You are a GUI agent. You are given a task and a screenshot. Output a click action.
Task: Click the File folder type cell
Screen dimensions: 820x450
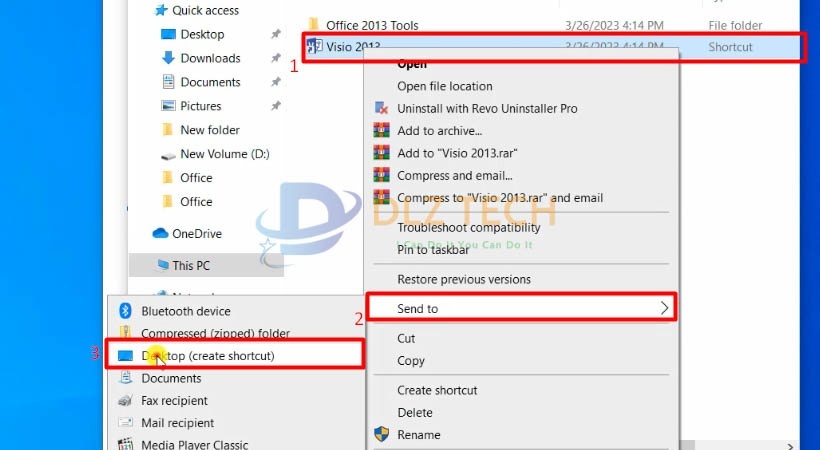(x=735, y=25)
